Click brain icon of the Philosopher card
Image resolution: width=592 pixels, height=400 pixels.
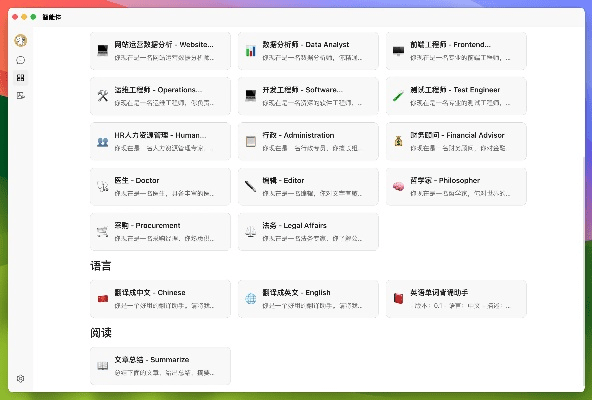[399, 187]
